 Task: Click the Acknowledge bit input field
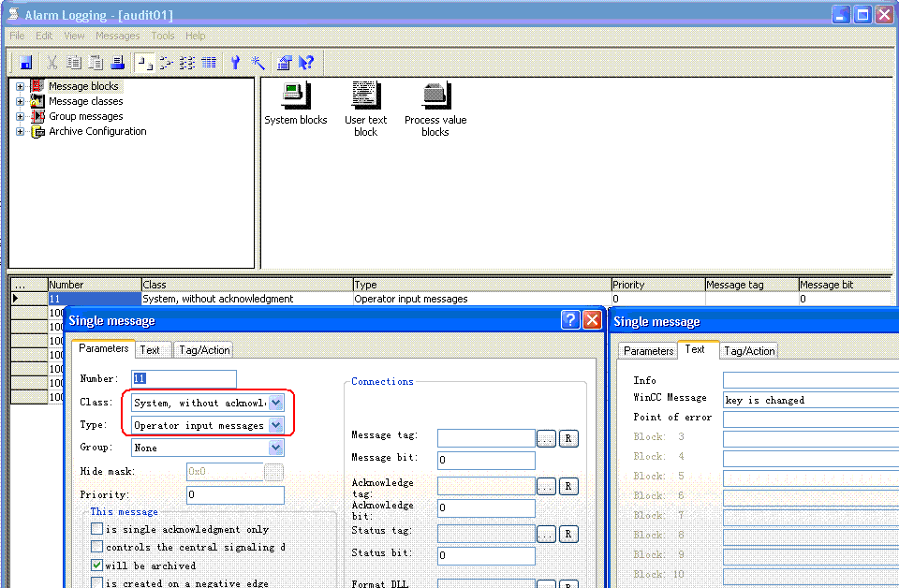pos(486,507)
